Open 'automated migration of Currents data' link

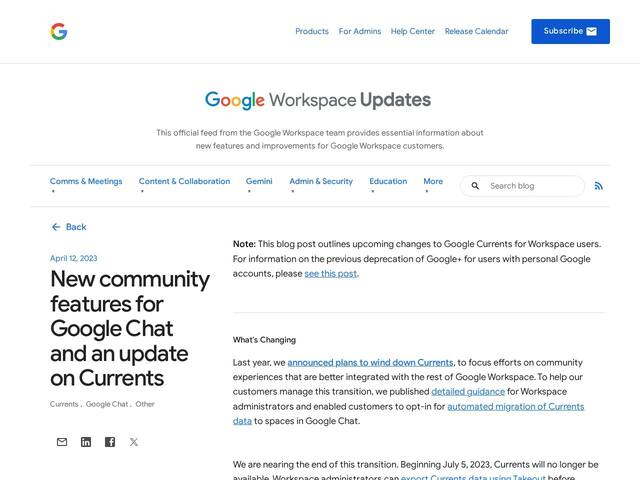click(516, 407)
